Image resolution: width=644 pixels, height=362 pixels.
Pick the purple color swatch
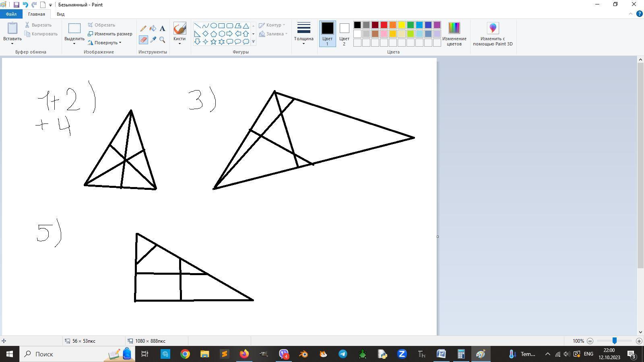click(x=437, y=25)
